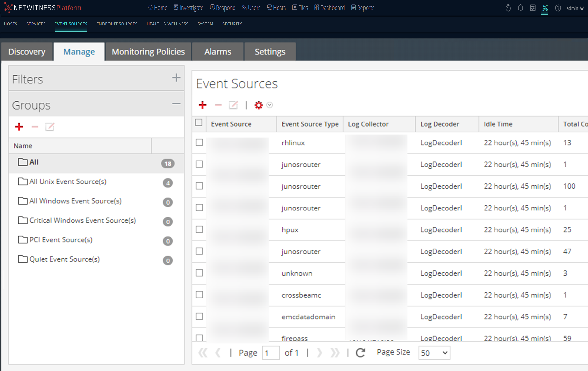Open the Page Size dropdown
This screenshot has height=371, width=588.
pyautogui.click(x=434, y=353)
